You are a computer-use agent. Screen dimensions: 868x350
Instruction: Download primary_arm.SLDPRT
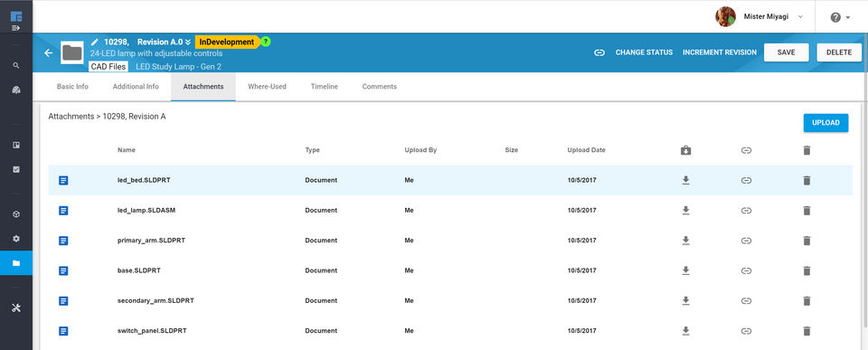[x=686, y=241]
